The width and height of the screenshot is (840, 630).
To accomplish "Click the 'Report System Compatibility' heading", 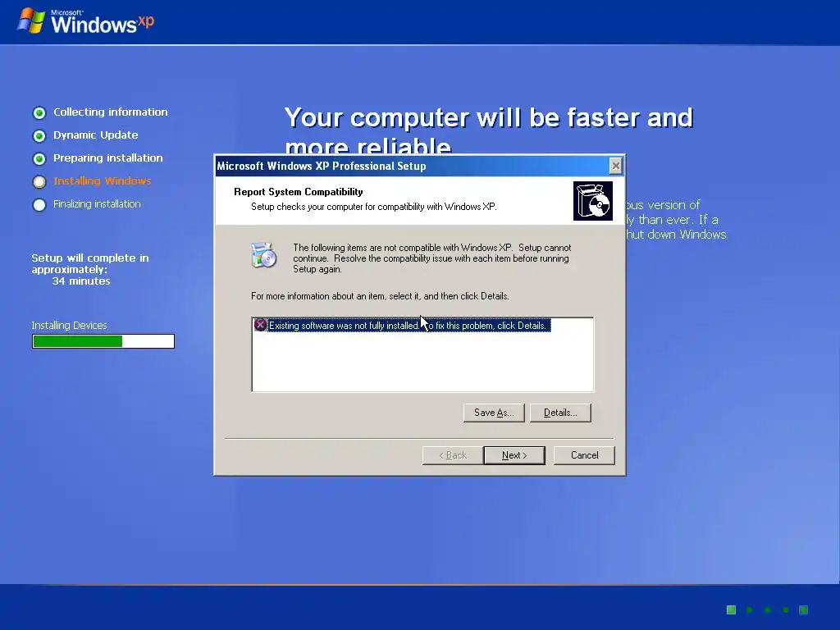I will [x=299, y=192].
